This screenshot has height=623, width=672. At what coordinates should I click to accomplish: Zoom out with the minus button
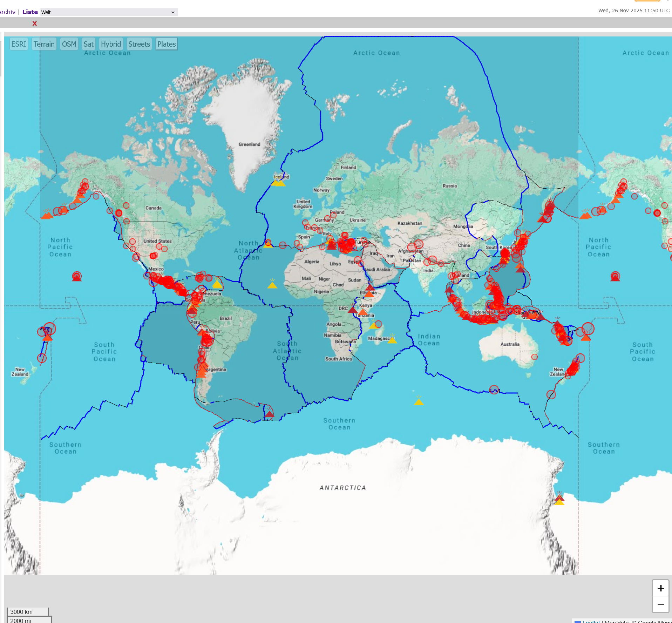(660, 605)
